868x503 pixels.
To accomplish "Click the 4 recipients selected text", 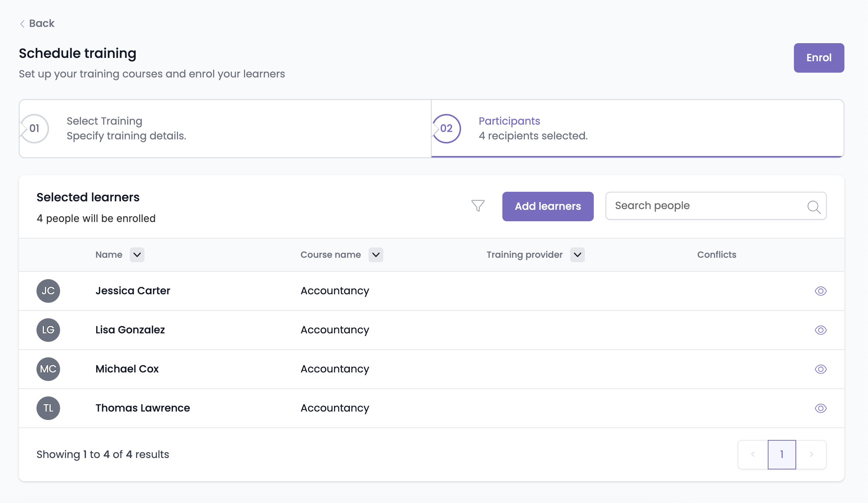I will point(533,136).
